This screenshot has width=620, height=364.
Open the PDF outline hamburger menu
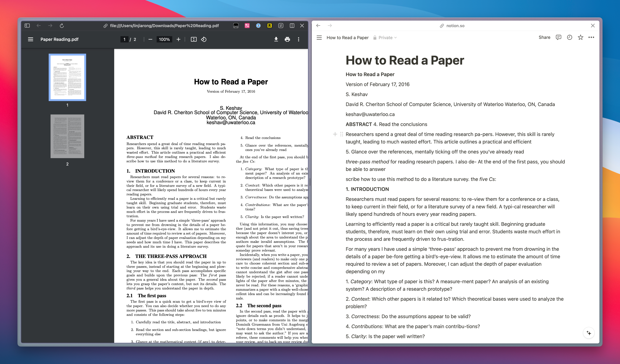31,39
